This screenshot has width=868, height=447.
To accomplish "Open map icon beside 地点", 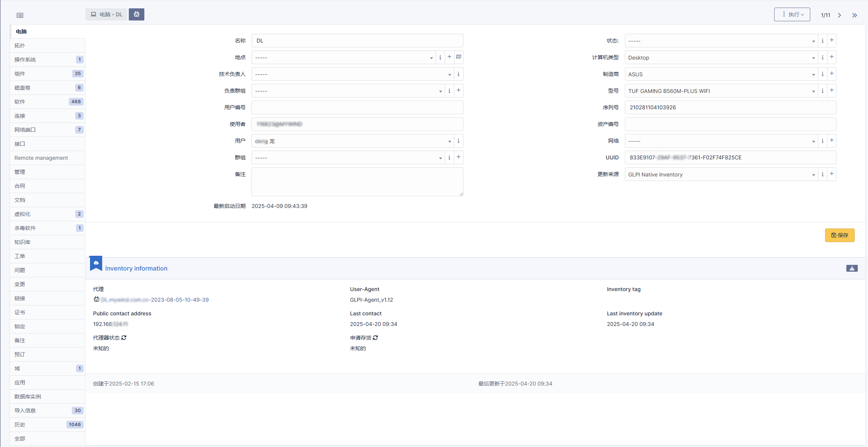I will click(x=459, y=57).
